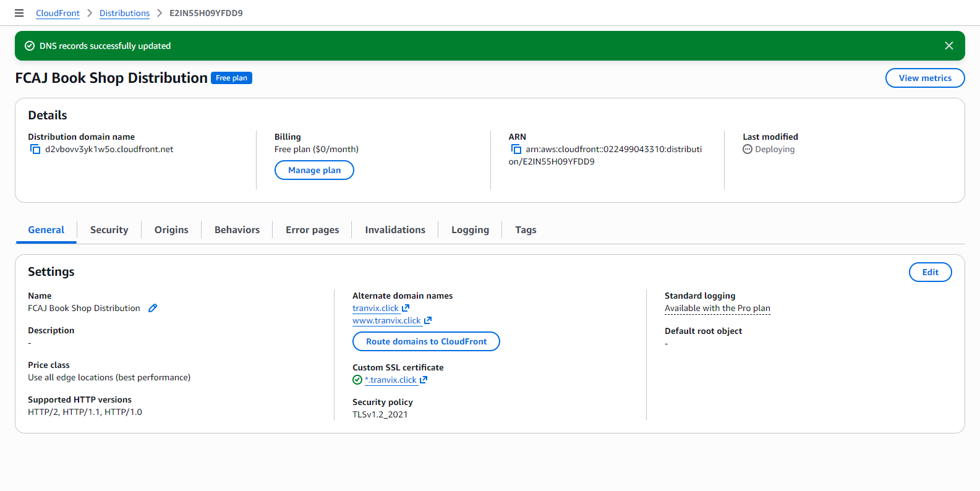View the Invalidations tab
This screenshot has width=980, height=491.
pos(395,230)
